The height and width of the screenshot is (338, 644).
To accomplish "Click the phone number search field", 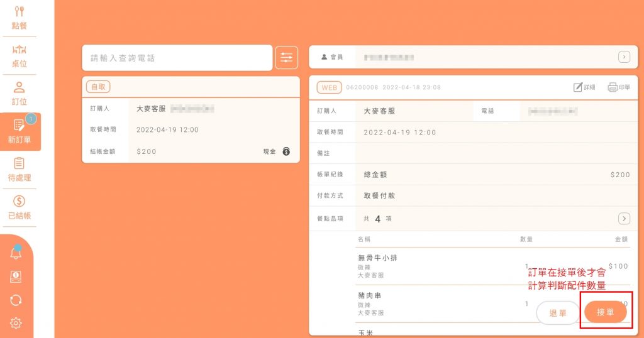I will (x=177, y=58).
